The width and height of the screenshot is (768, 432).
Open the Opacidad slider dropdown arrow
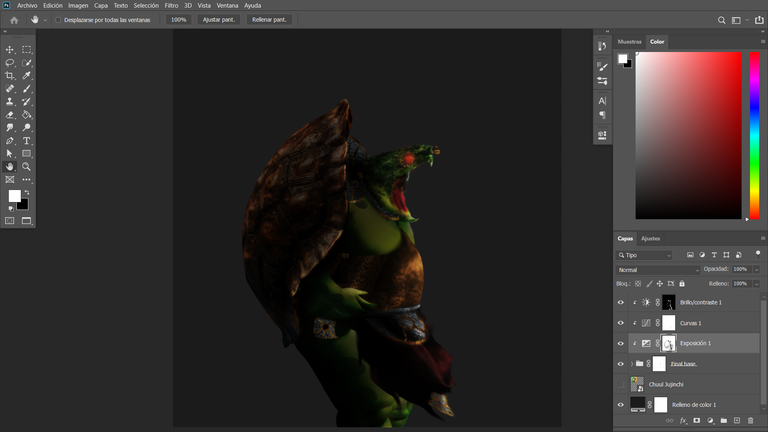756,269
